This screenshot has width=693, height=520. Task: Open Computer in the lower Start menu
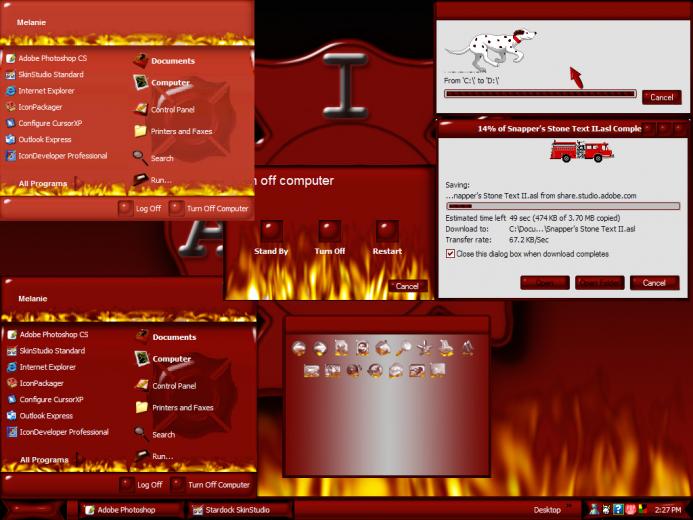click(163, 359)
